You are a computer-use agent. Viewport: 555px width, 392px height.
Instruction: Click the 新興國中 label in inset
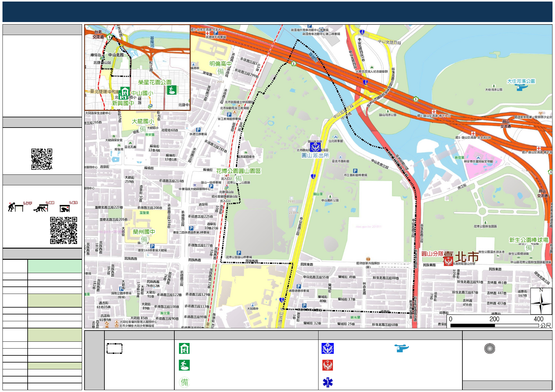(123, 103)
